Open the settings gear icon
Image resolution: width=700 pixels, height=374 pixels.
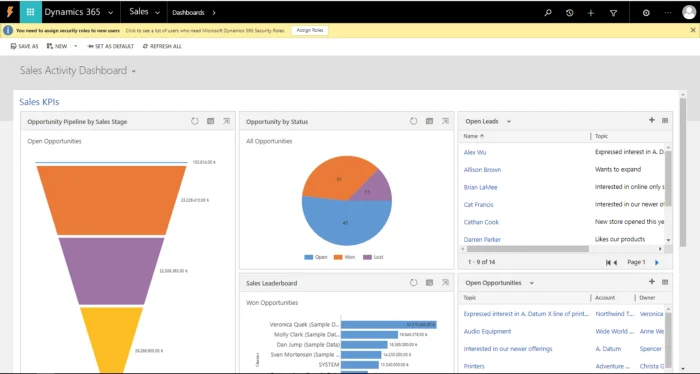click(x=646, y=13)
